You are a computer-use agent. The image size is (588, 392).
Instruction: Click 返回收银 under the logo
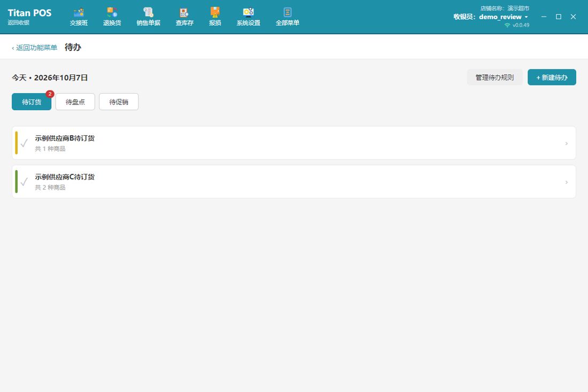click(x=18, y=22)
